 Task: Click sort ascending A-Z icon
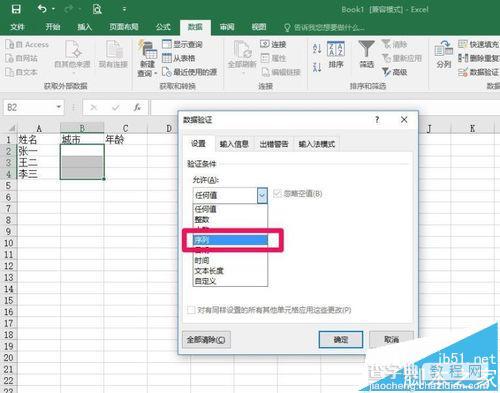317,49
